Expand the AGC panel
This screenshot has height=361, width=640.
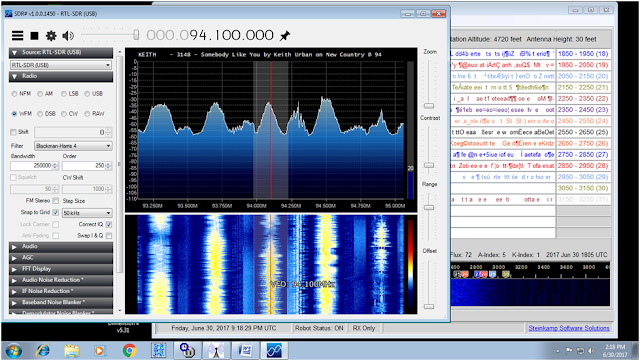pos(61,258)
